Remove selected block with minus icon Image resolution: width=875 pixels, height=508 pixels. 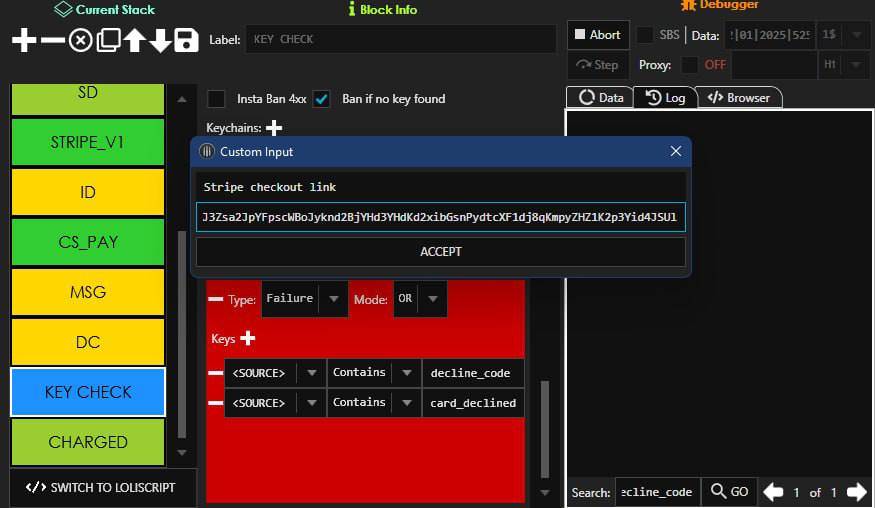point(52,40)
